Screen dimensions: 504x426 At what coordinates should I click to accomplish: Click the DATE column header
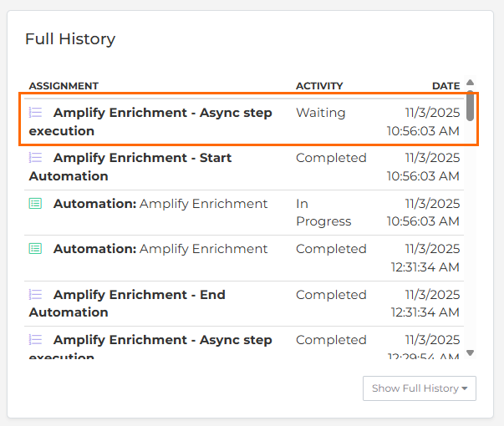pyautogui.click(x=445, y=86)
